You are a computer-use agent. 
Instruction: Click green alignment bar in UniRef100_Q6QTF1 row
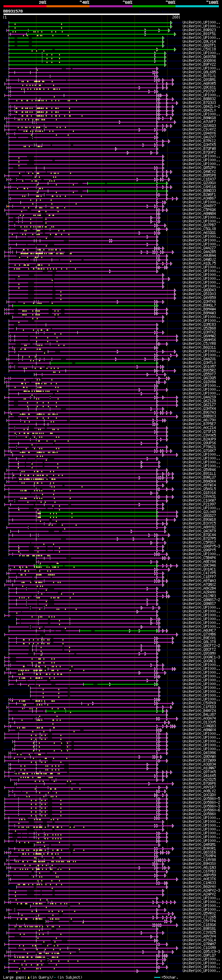coord(86,45)
